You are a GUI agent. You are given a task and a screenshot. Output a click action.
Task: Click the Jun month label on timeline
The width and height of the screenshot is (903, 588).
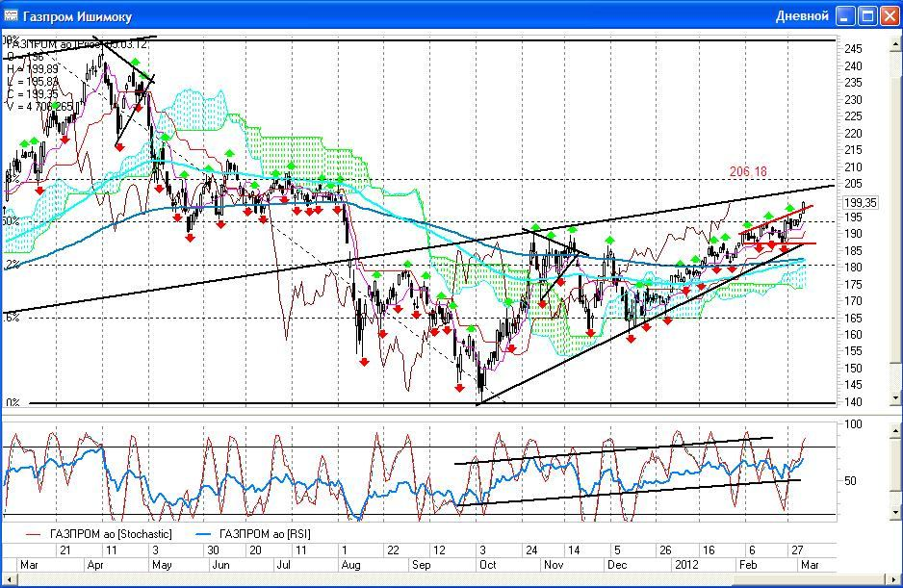[220, 564]
